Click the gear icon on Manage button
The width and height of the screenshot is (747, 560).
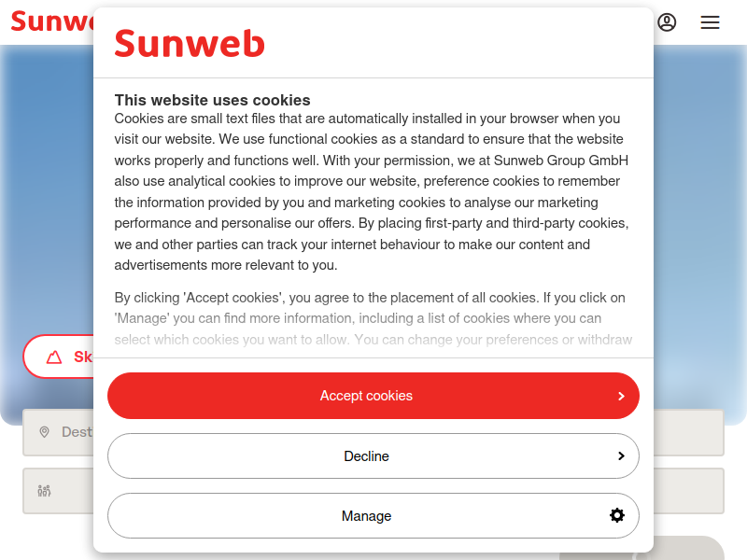617,515
